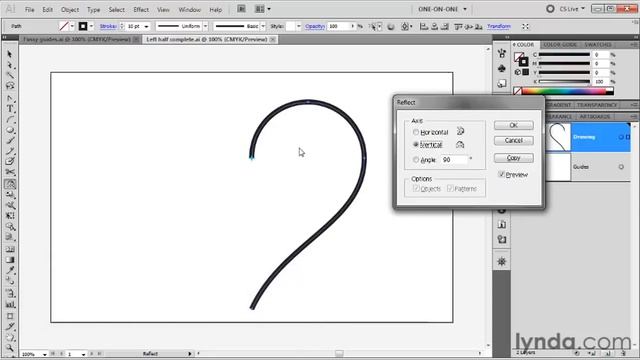
Task: Choose the Vertical axis radio button
Action: [416, 144]
